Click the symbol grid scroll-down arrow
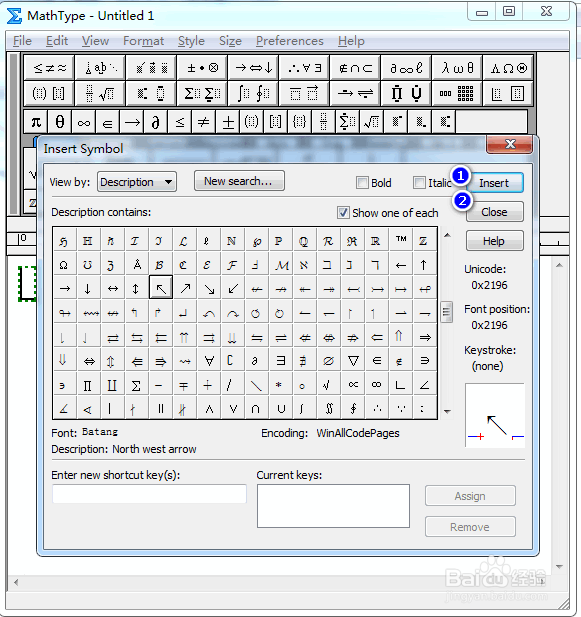This screenshot has height=617, width=581. click(447, 412)
